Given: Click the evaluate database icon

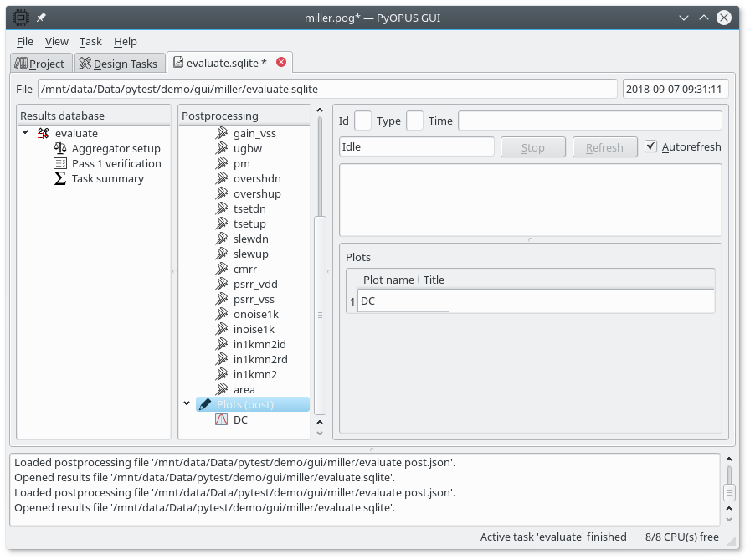Looking at the screenshot, I should (44, 133).
